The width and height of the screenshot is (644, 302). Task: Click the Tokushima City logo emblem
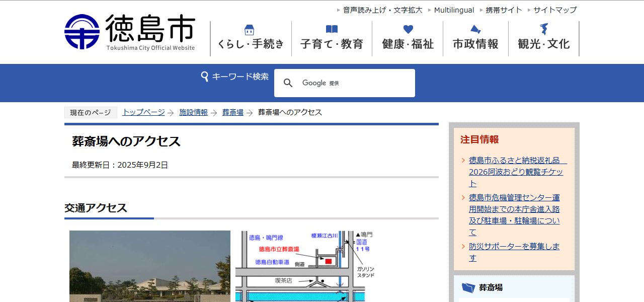(x=82, y=32)
